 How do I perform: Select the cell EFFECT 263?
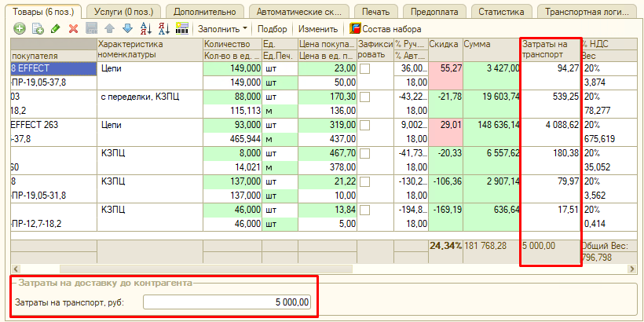coord(53,125)
